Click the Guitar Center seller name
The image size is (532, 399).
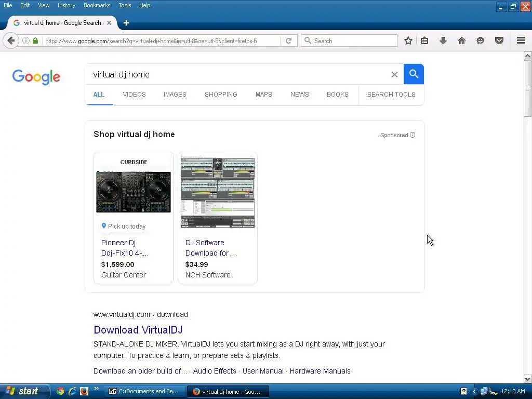coord(124,275)
